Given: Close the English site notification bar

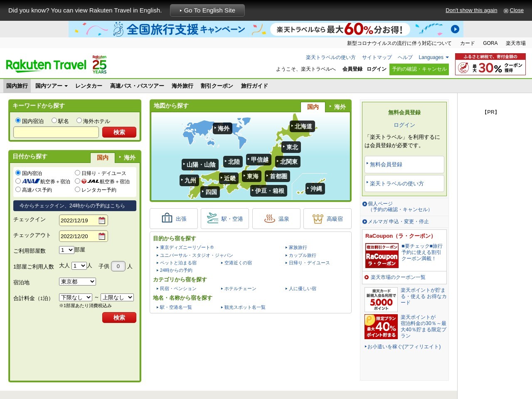Looking at the screenshot, I should click(513, 10).
